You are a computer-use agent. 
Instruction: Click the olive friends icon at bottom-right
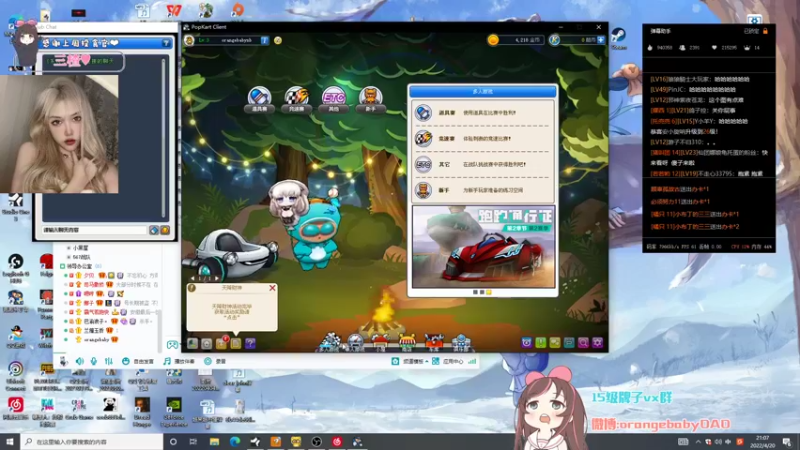click(555, 343)
